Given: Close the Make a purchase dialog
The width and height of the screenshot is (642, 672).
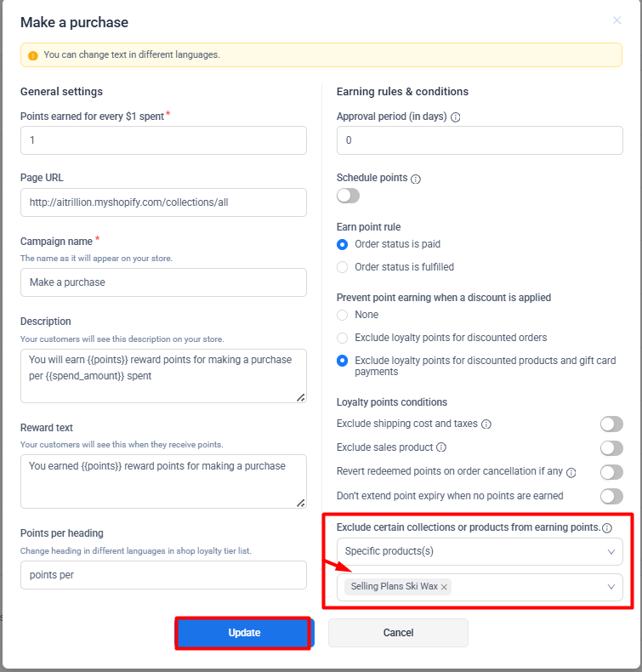Looking at the screenshot, I should click(617, 20).
